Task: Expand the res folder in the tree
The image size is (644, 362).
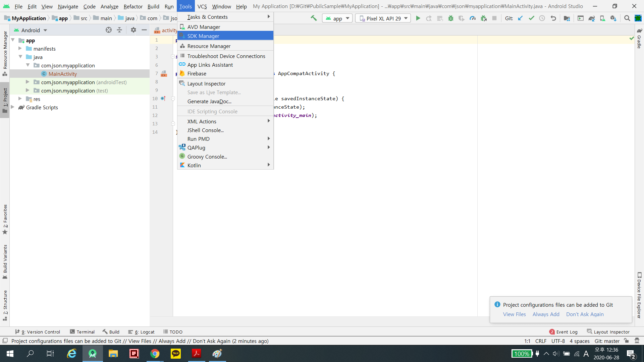Action: [x=20, y=99]
